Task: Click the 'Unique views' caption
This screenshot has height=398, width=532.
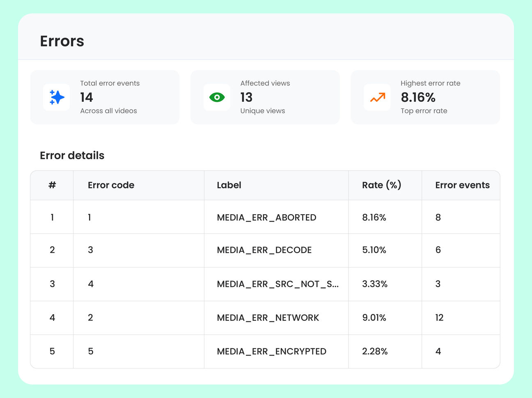Action: pos(263,111)
